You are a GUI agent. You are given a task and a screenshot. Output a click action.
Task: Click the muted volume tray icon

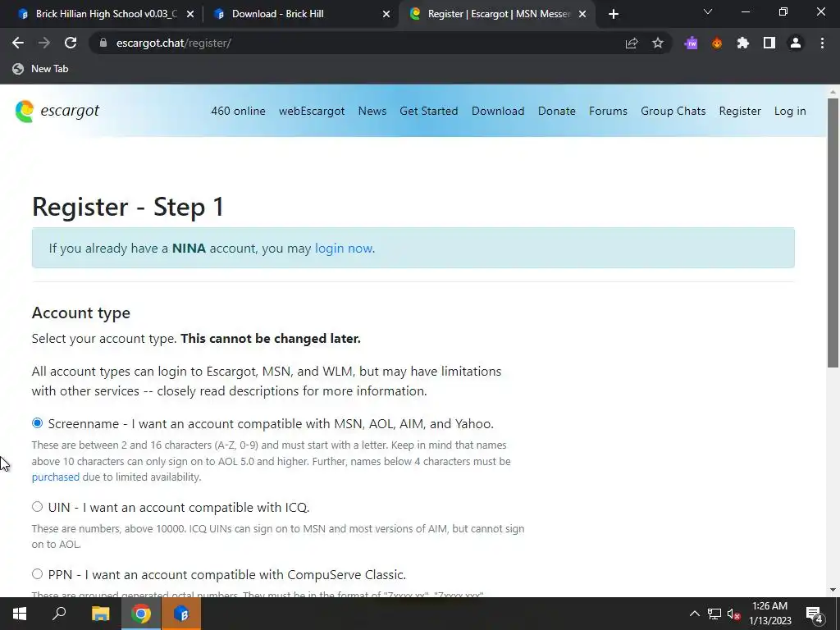[734, 614]
